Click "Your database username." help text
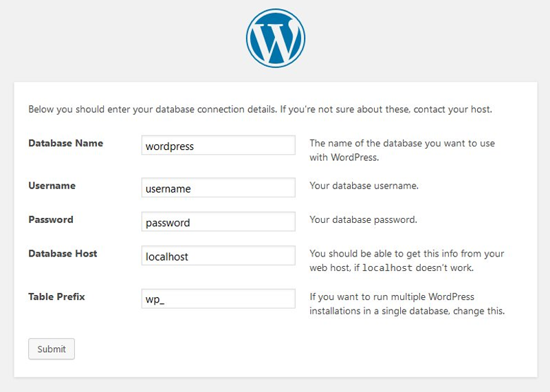This screenshot has width=550, height=392. [364, 186]
